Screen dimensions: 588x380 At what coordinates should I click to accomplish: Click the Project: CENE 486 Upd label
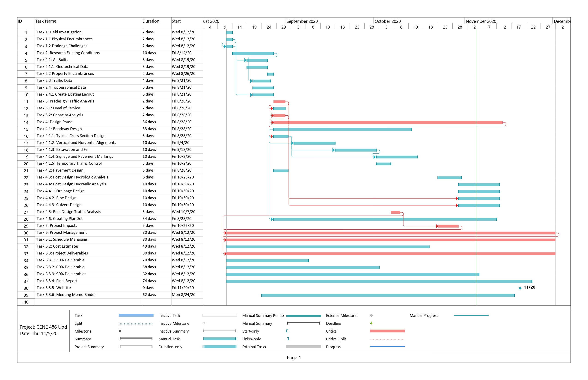pyautogui.click(x=43, y=327)
